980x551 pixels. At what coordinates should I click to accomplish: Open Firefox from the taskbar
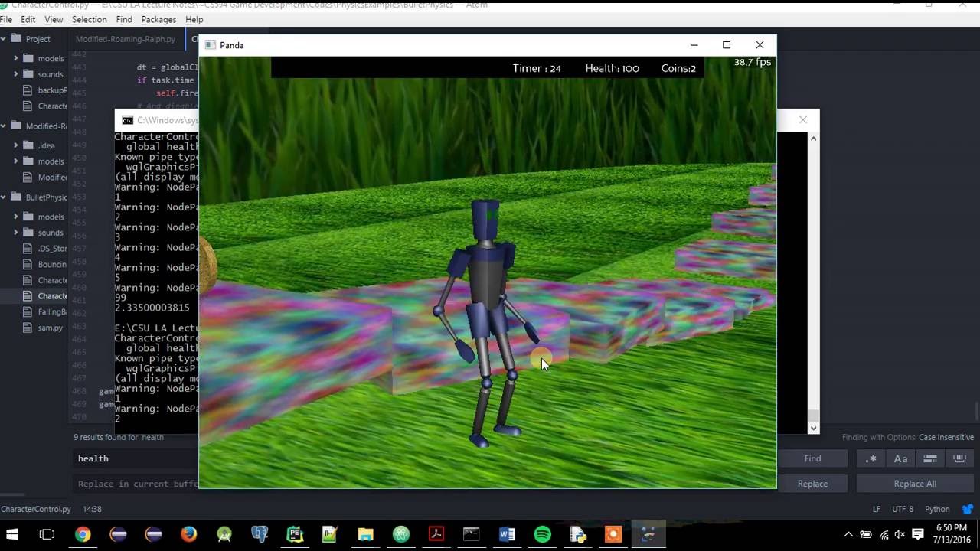tap(188, 534)
